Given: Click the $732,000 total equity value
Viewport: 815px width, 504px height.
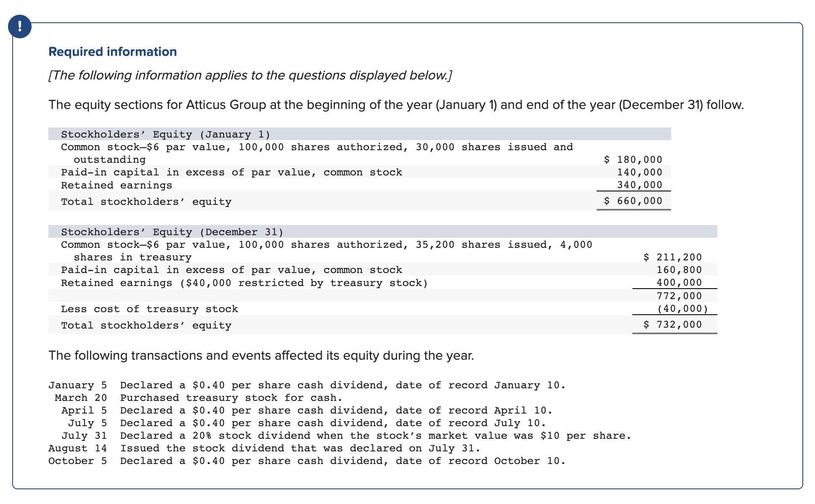Looking at the screenshot, I should (x=672, y=324).
